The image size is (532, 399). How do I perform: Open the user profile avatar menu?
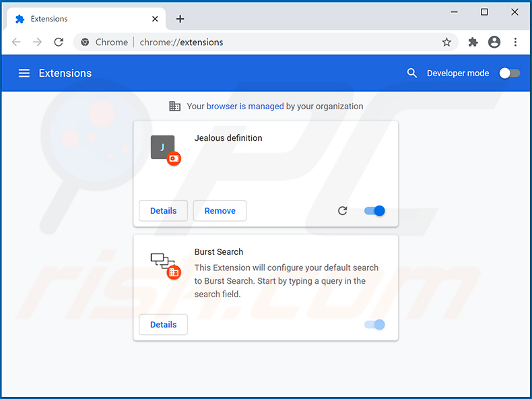494,42
